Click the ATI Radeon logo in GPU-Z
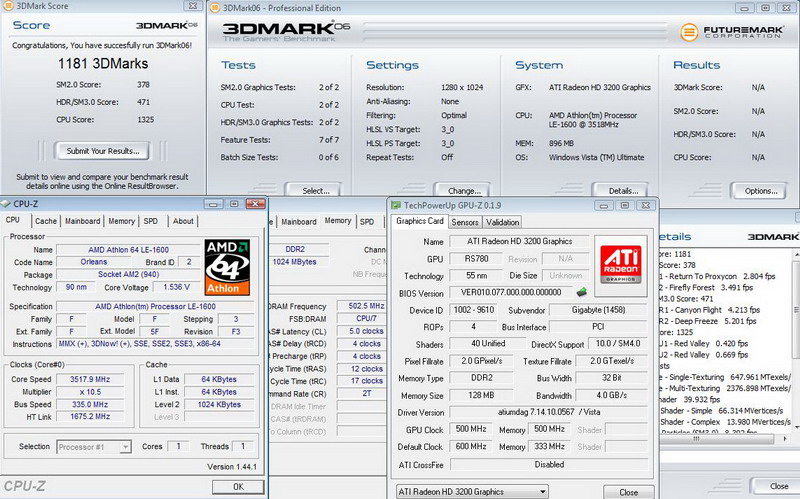800x499 pixels. tap(621, 264)
